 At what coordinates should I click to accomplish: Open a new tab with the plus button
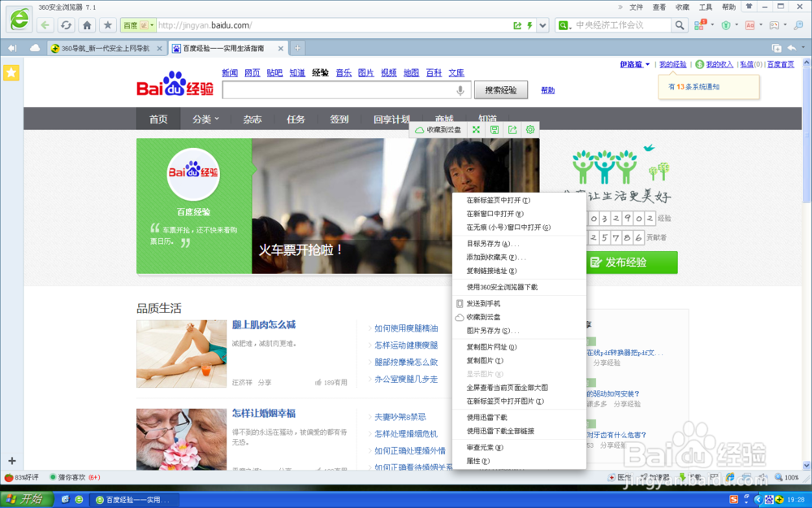(x=297, y=48)
